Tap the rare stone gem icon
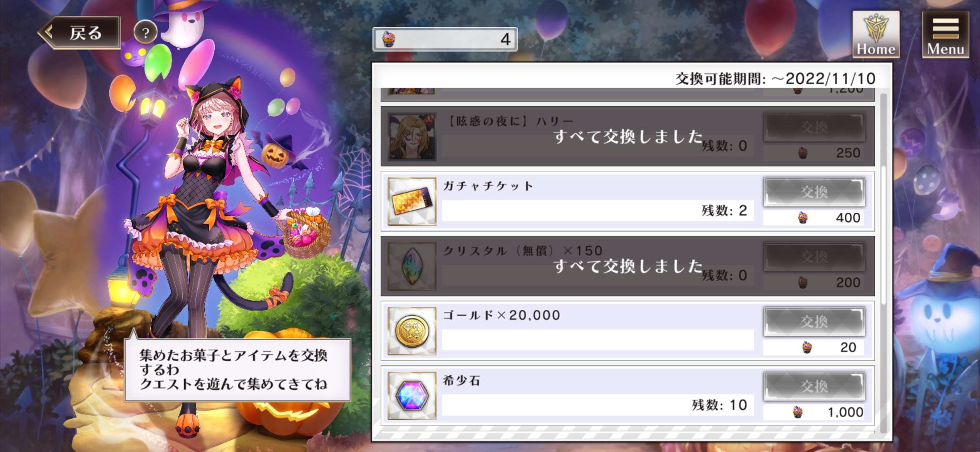The height and width of the screenshot is (452, 980). [x=412, y=396]
